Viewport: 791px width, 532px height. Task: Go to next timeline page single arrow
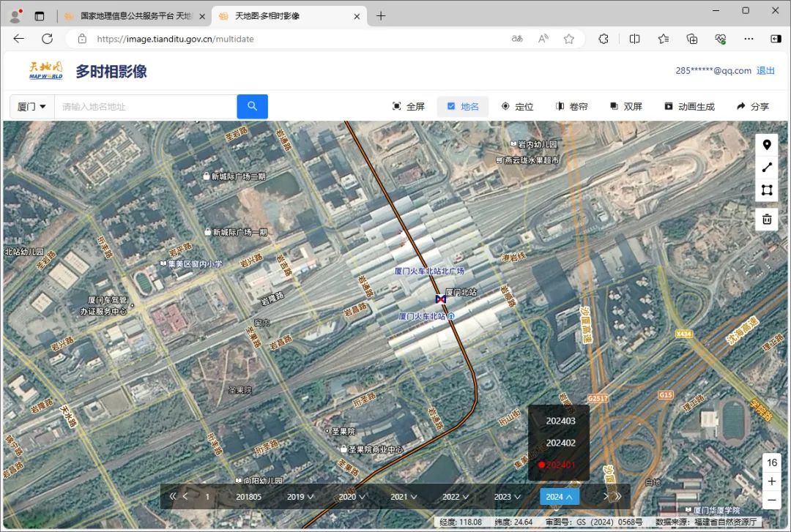(606, 496)
